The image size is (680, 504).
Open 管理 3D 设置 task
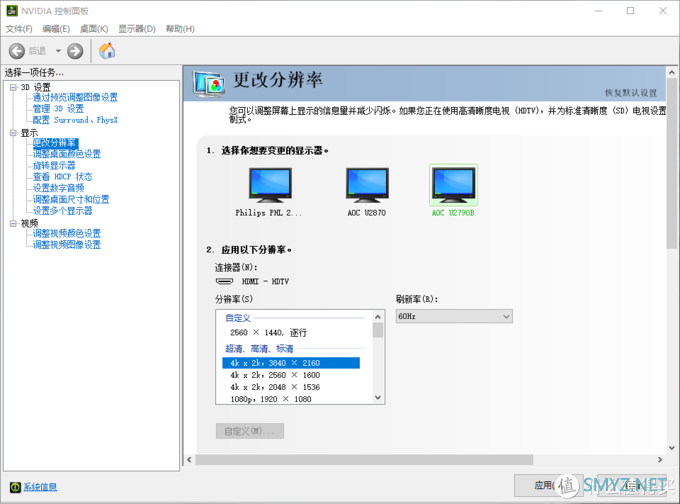[x=58, y=108]
